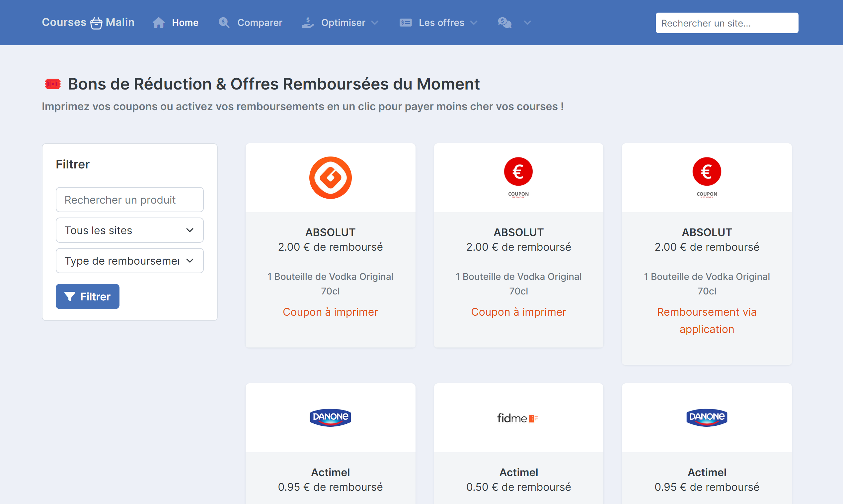Image resolution: width=843 pixels, height=504 pixels.
Task: Click the Courses Malin basket logo
Action: pyautogui.click(x=96, y=23)
